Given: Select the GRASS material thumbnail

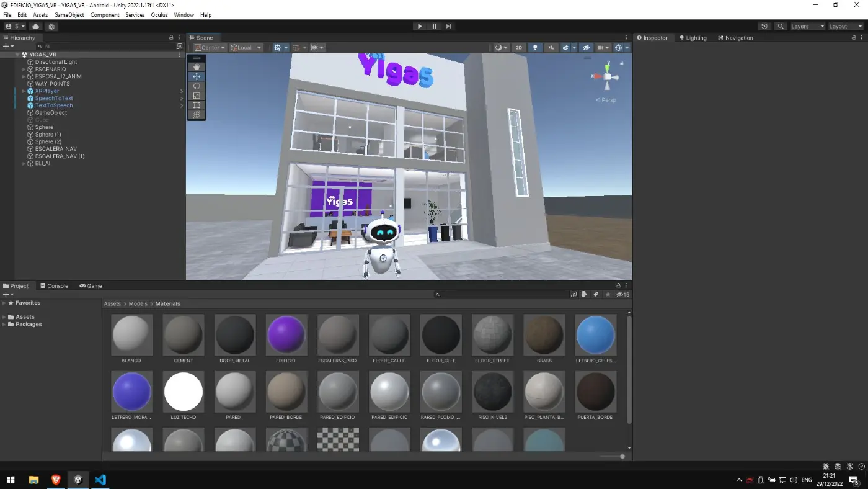Looking at the screenshot, I should 544,334.
